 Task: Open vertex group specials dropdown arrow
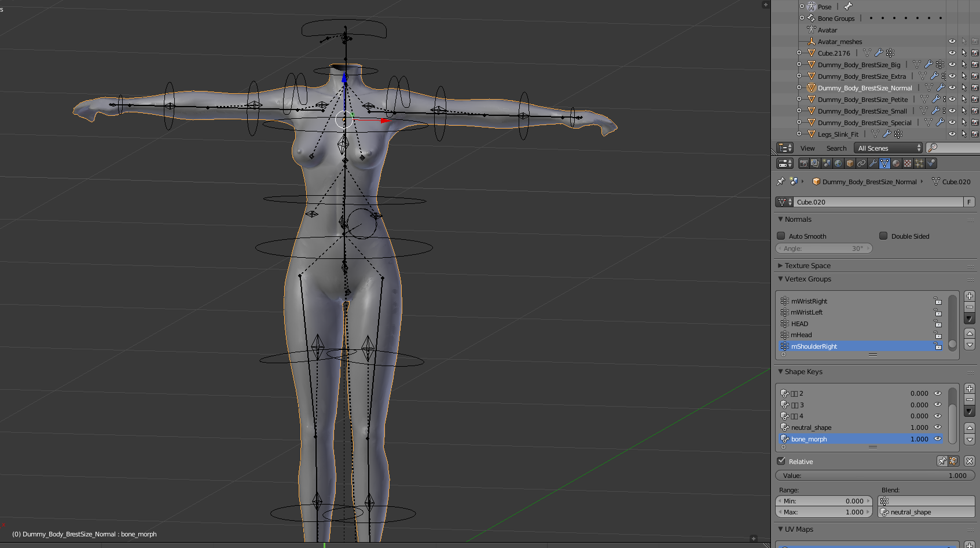[x=970, y=319]
